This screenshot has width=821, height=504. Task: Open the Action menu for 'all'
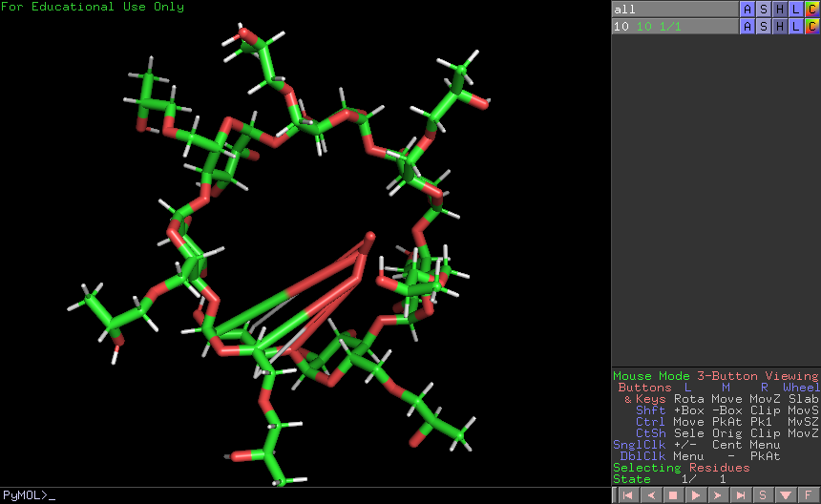[x=747, y=10]
